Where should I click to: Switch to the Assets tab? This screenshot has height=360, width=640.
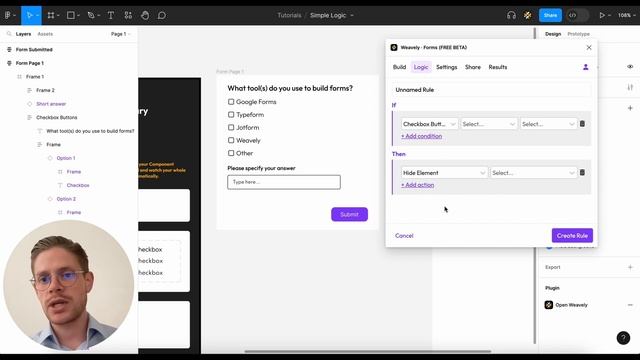coord(45,34)
